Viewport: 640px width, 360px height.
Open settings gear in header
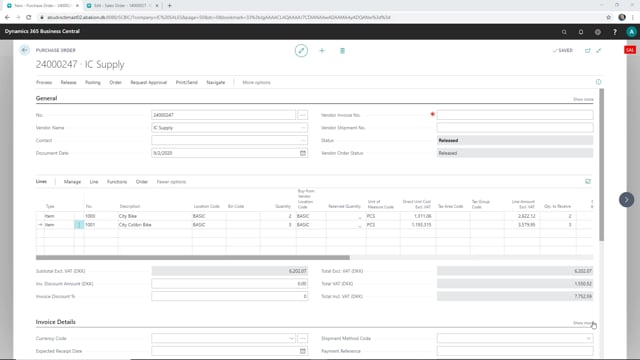(x=598, y=32)
